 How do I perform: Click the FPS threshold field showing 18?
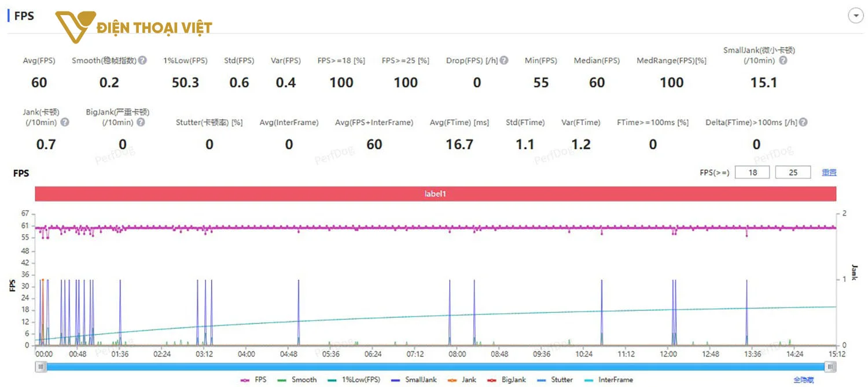(x=752, y=172)
